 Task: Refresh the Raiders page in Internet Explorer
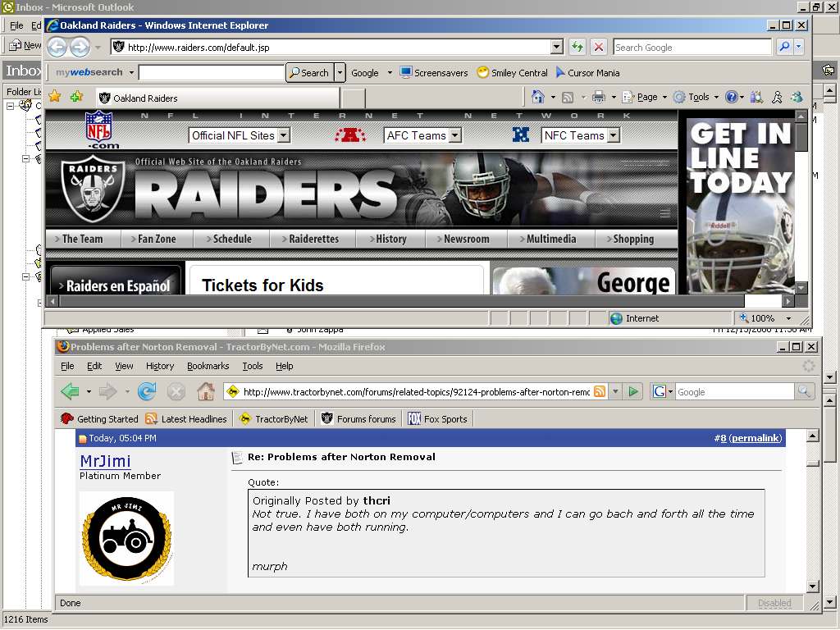pyautogui.click(x=577, y=47)
